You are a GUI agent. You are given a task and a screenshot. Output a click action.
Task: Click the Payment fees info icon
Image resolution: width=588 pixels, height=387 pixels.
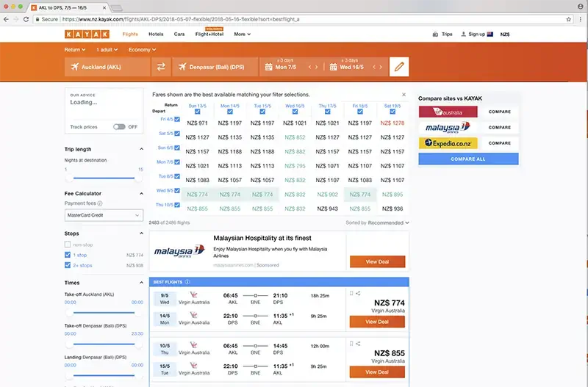click(100, 203)
